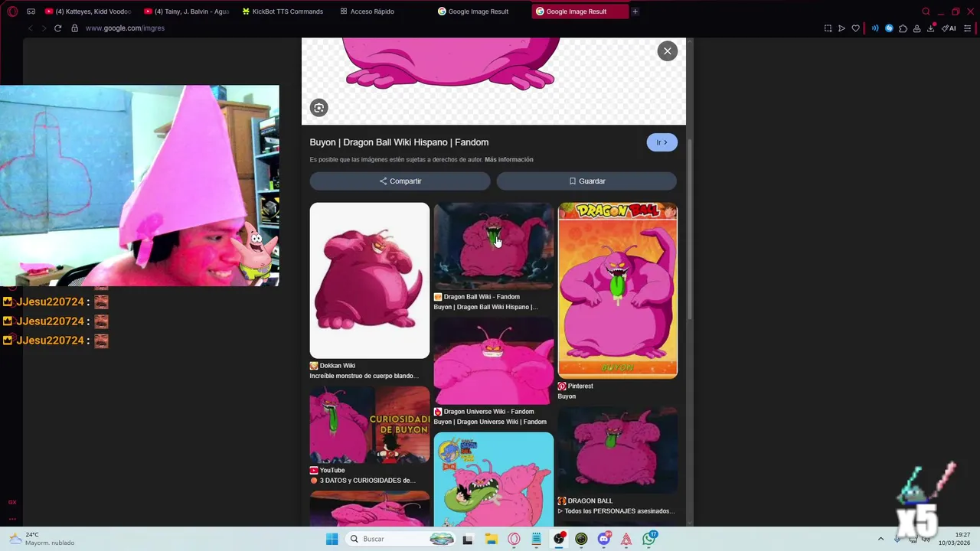The image size is (980, 551).
Task: Click the Shazam extension icon
Action: point(889,28)
